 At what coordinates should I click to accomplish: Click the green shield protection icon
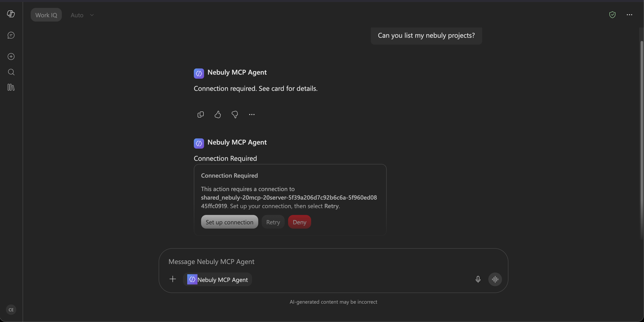click(x=612, y=15)
